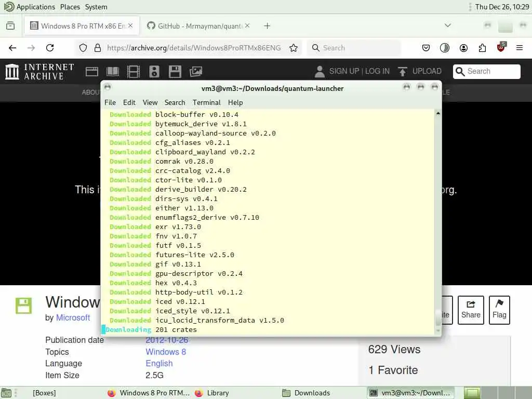Switch to the GitHub Mrmayman/quantum tab
Screen dimensions: 532x399
point(198,26)
